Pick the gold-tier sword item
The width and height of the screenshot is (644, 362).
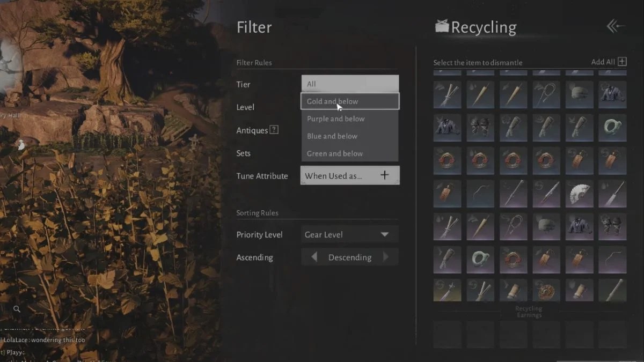pyautogui.click(x=447, y=290)
